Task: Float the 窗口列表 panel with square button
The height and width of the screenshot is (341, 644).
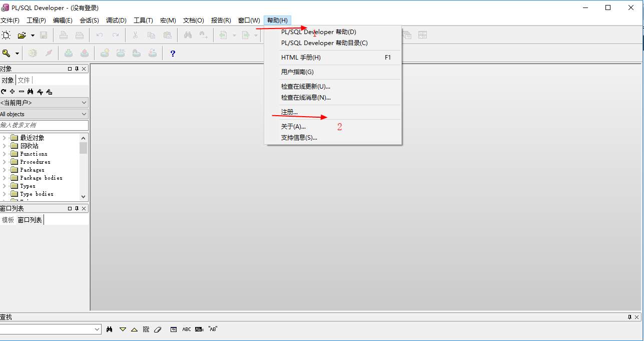Action: 70,208
